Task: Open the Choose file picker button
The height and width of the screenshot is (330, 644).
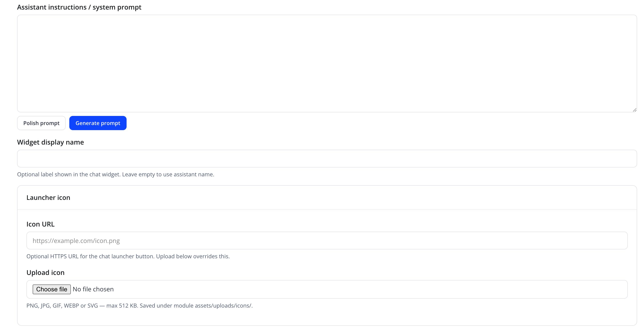Action: tap(52, 289)
